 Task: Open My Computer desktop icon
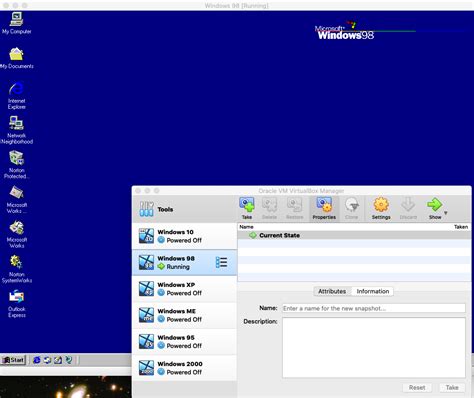click(x=16, y=22)
